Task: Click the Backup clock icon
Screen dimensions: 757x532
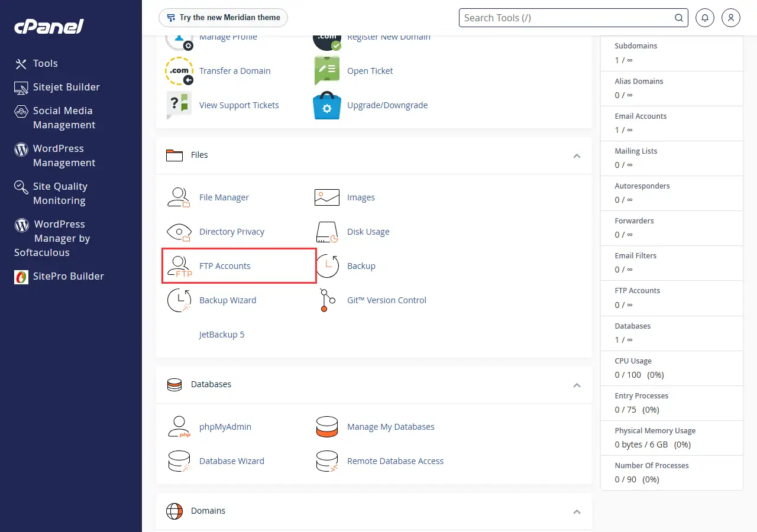Action: click(x=327, y=266)
